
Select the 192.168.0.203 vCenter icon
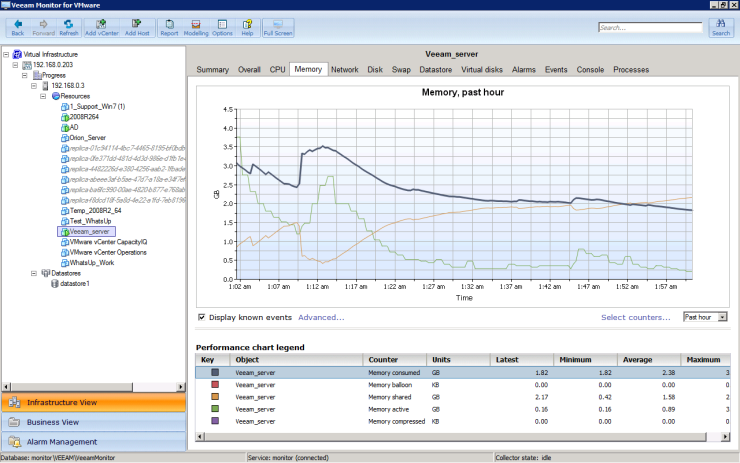point(27,65)
